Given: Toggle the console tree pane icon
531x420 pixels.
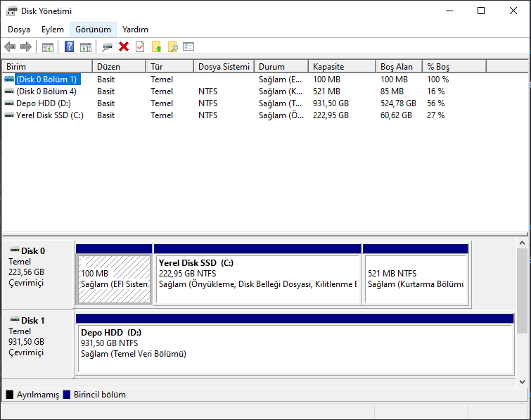Looking at the screenshot, I should pos(47,46).
